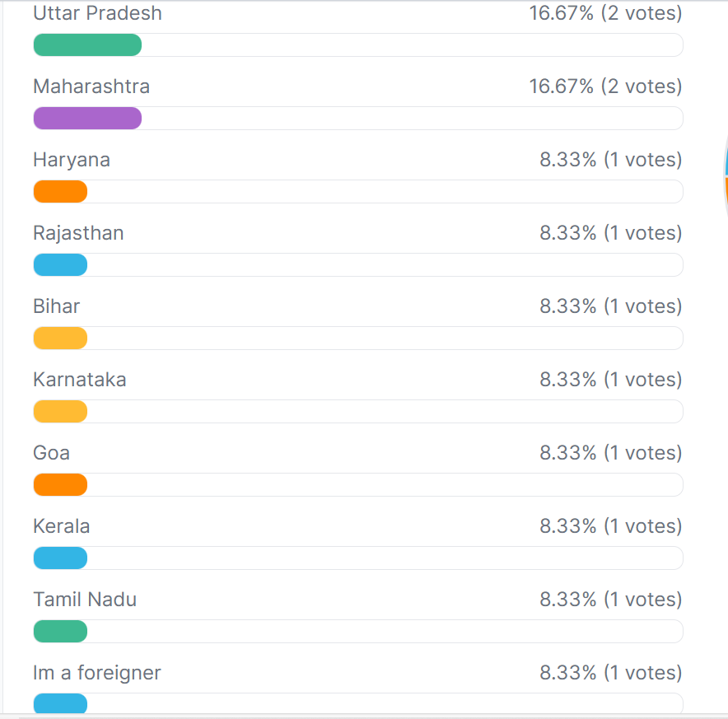Click the Kerala option label

pyautogui.click(x=61, y=526)
